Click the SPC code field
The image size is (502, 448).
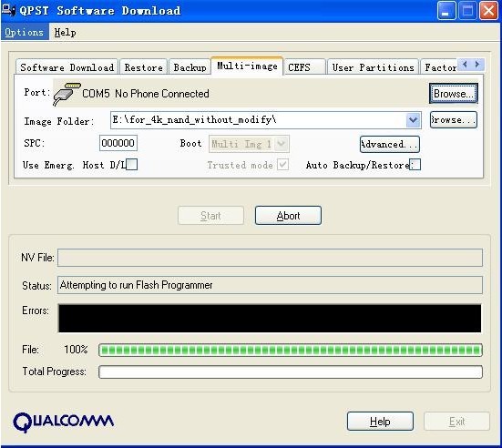coord(118,143)
